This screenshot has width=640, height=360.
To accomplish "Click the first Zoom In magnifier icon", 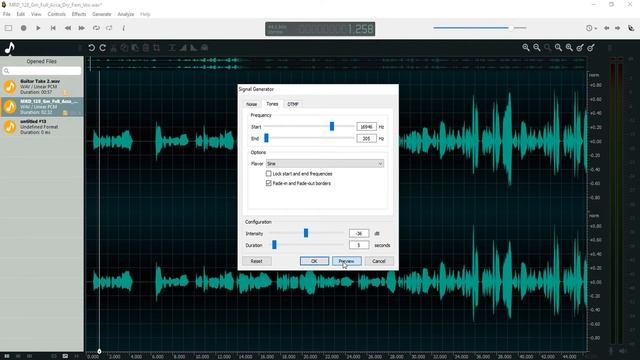I will 526,48.
